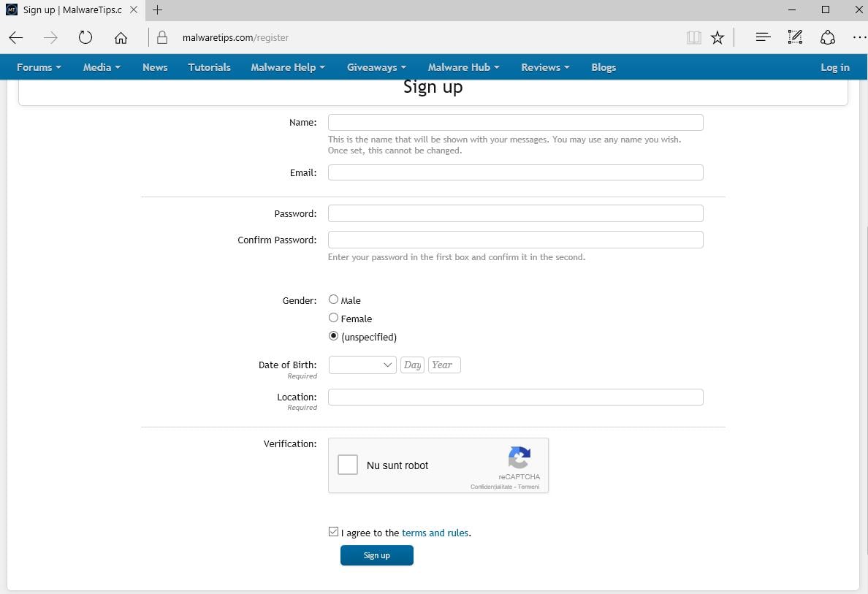Open the Tutorials section
The image size is (868, 594).
pyautogui.click(x=209, y=67)
